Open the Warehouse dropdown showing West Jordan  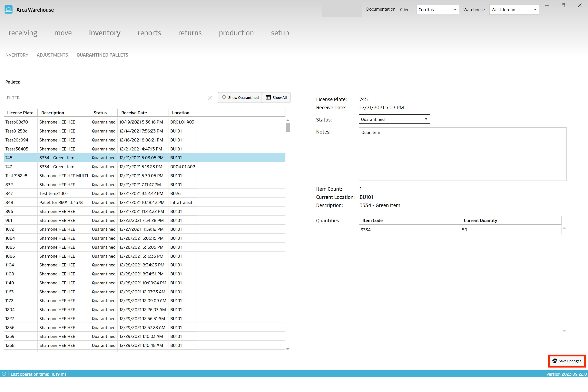[514, 10]
